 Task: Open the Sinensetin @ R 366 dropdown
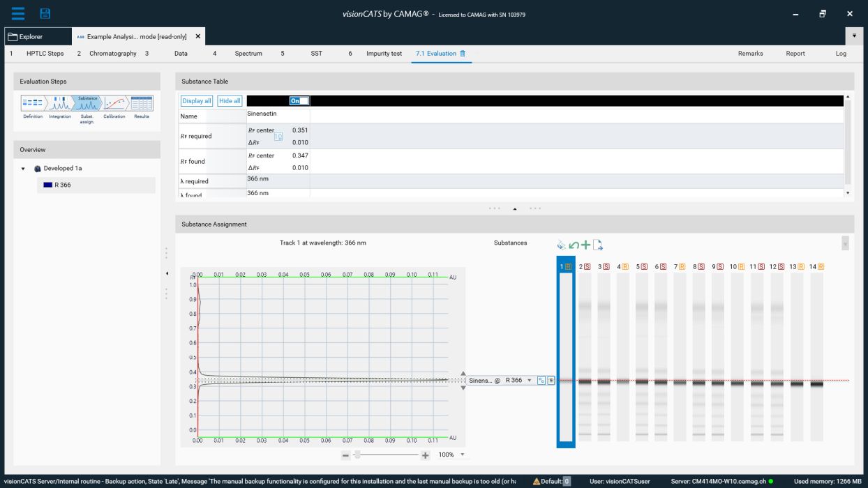tap(529, 381)
